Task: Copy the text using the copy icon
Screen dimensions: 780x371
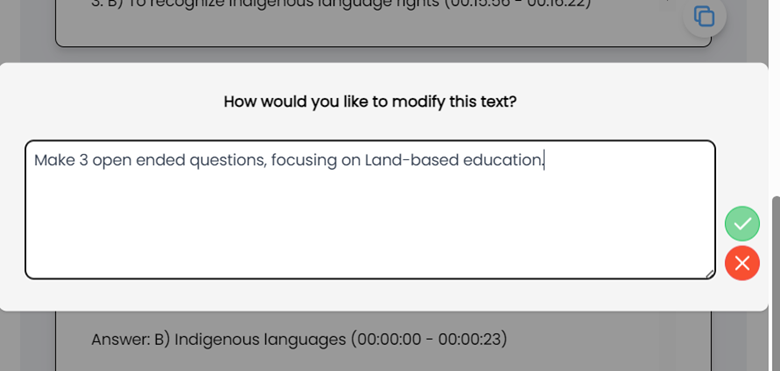Action: pos(704,16)
